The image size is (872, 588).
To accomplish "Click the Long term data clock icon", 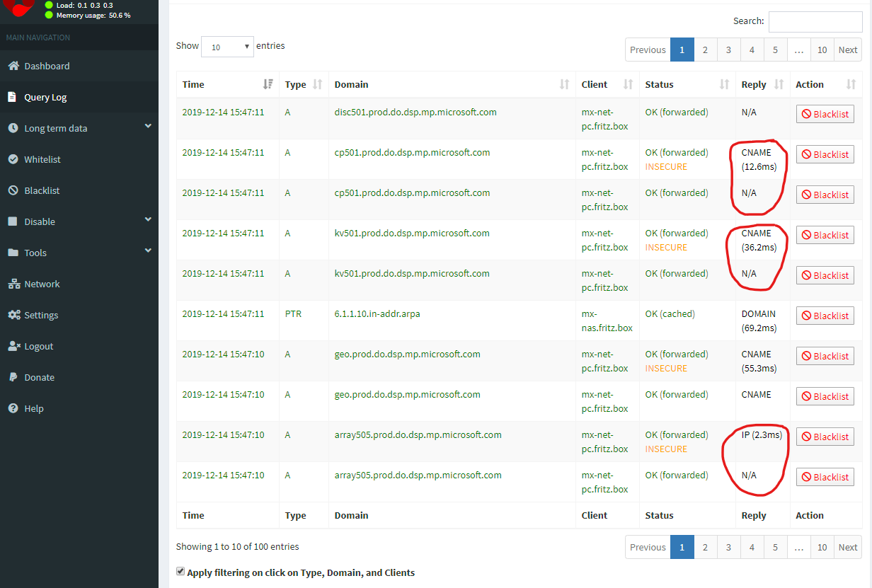I will pyautogui.click(x=13, y=128).
